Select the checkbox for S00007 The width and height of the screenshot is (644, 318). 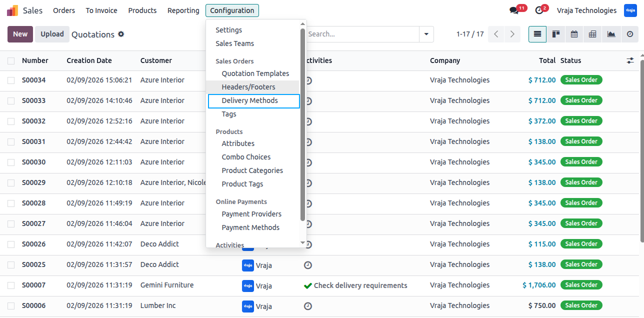[11, 285]
